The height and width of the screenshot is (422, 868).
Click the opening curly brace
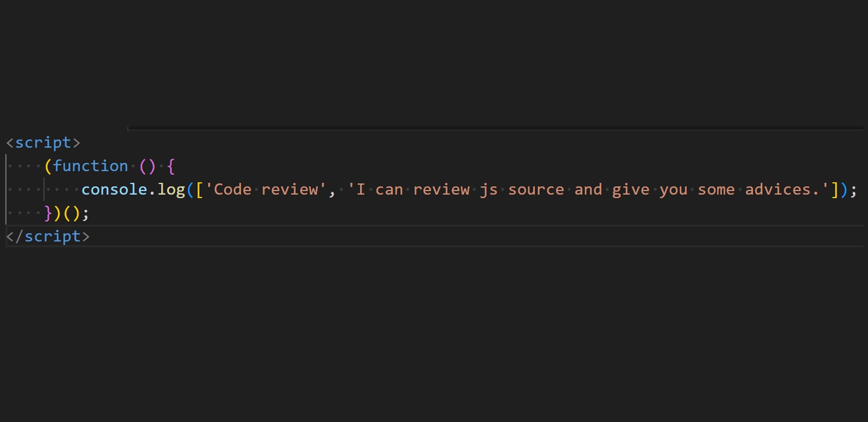[x=171, y=166]
